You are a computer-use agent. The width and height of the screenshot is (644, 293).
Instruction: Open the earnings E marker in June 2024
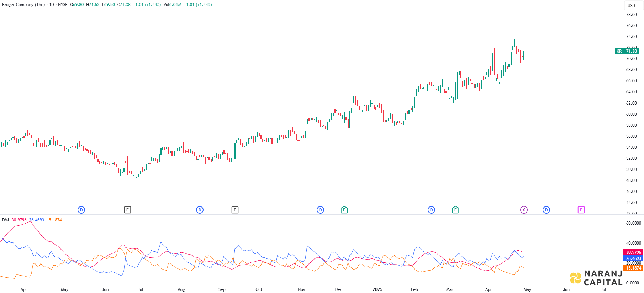click(127, 210)
